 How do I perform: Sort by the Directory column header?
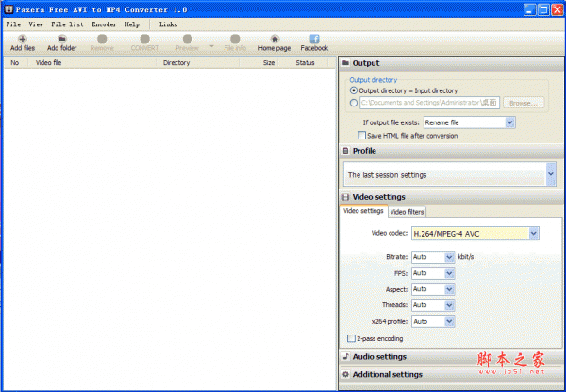point(198,63)
